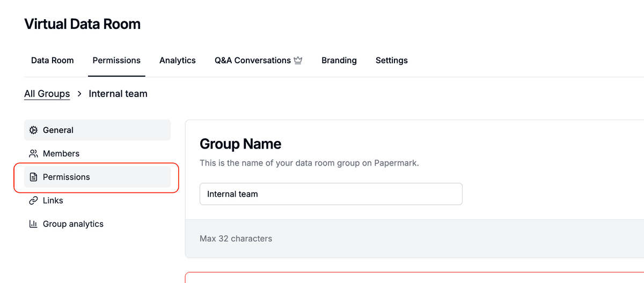
Task: Click the chain icon beside Links
Action: pyautogui.click(x=33, y=201)
